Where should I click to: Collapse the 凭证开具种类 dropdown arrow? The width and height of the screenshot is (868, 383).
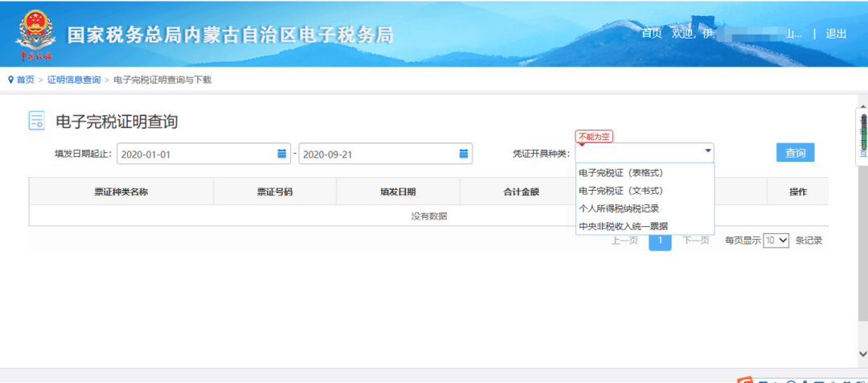[707, 150]
